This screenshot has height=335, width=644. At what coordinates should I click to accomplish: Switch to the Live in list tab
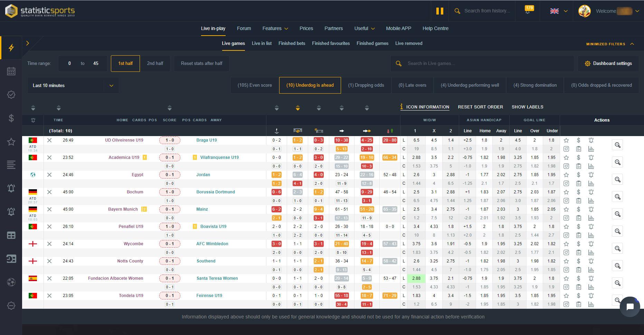(262, 43)
